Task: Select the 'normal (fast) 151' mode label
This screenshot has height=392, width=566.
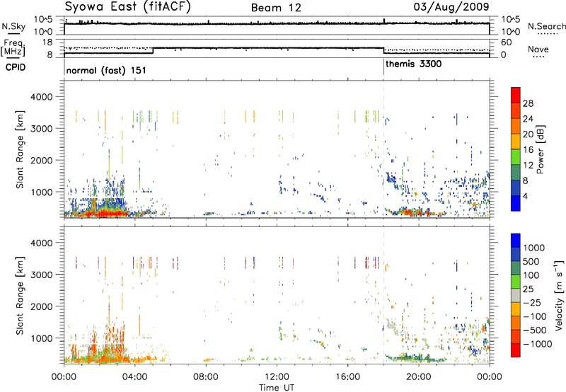Action: click(x=106, y=70)
